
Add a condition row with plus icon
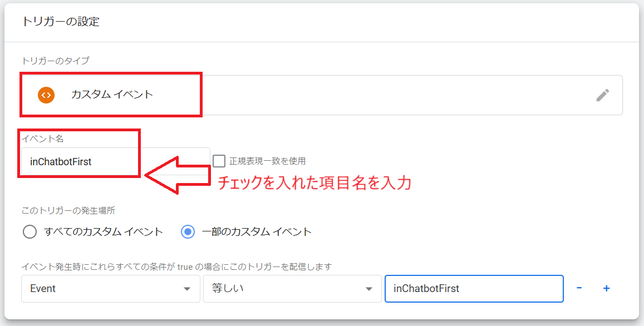tap(606, 289)
